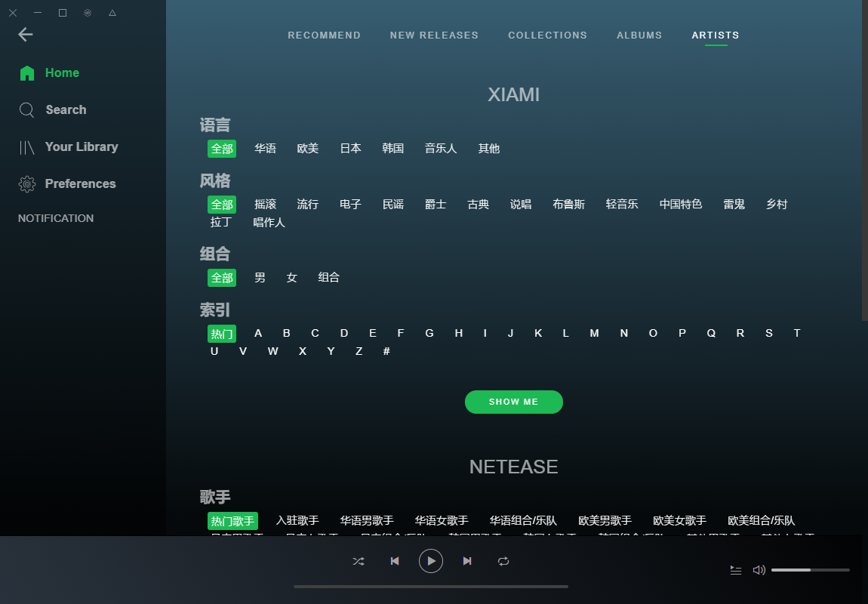Select 华语男歌手 NETEASE filter
The image size is (868, 604).
(x=367, y=521)
